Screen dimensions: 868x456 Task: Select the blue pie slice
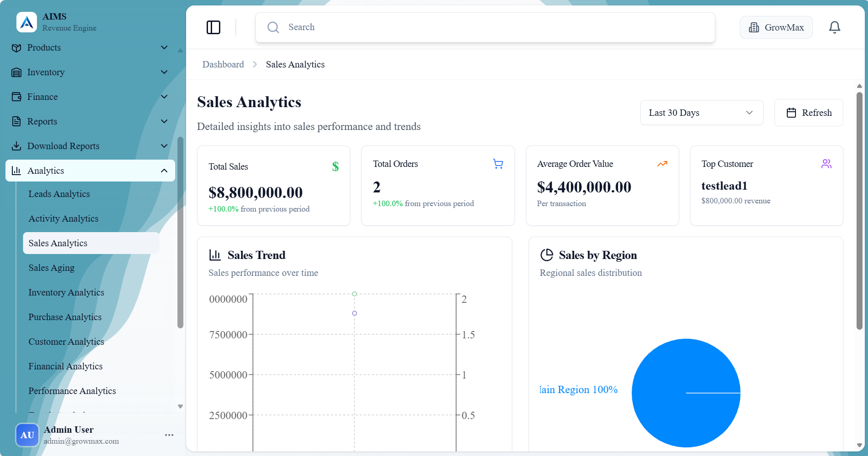(x=686, y=393)
